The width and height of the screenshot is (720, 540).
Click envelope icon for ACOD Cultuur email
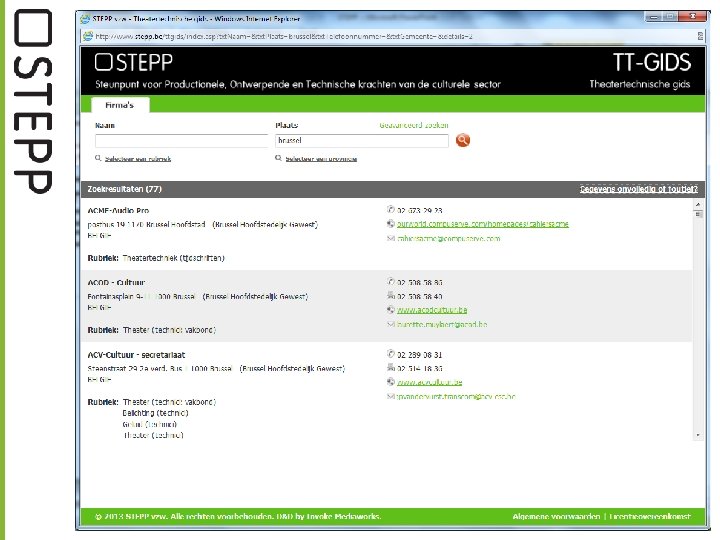(x=391, y=324)
